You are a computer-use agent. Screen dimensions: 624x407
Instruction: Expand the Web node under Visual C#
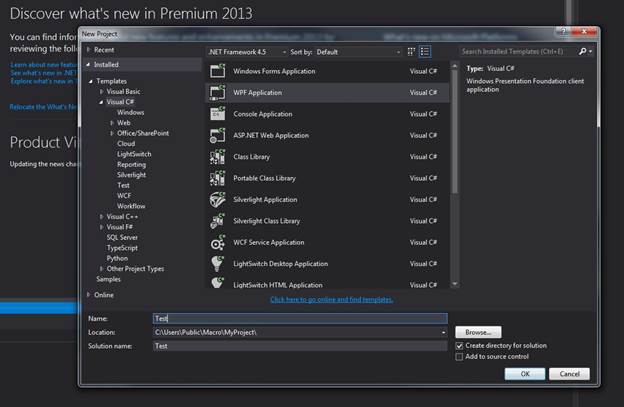(112, 123)
